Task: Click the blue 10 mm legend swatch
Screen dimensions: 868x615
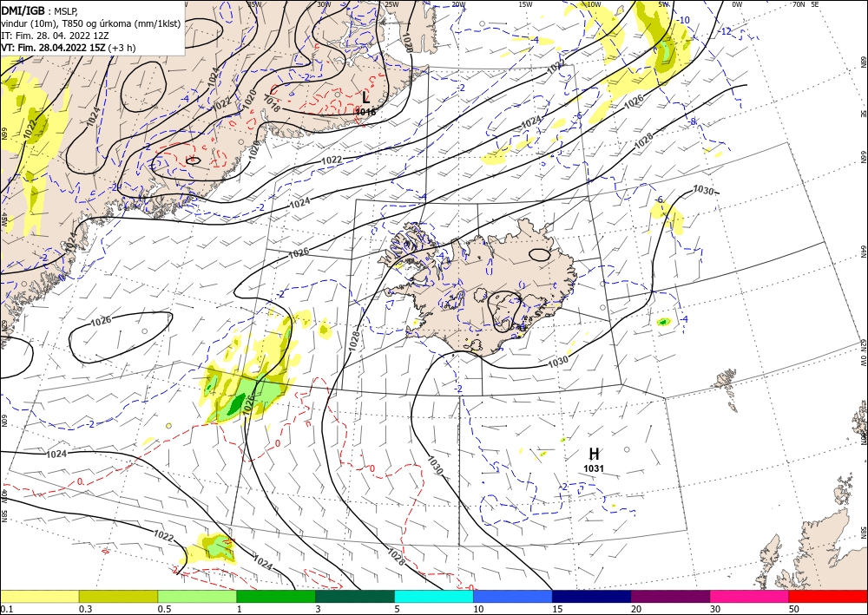Action: (x=513, y=596)
